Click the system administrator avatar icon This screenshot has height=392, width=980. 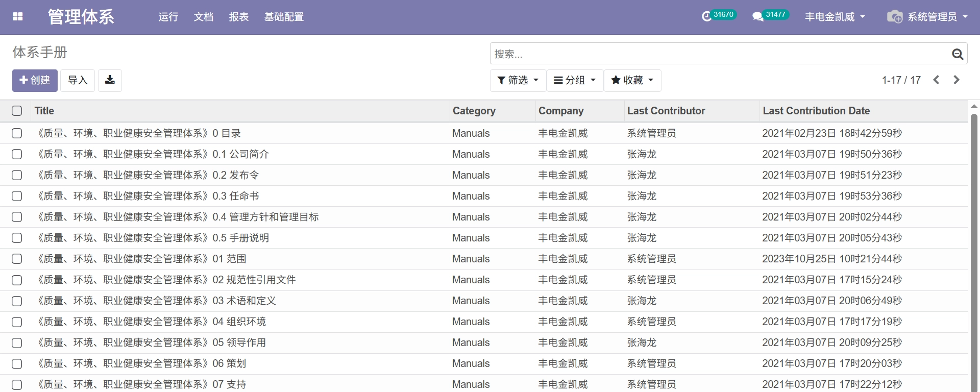click(x=894, y=17)
